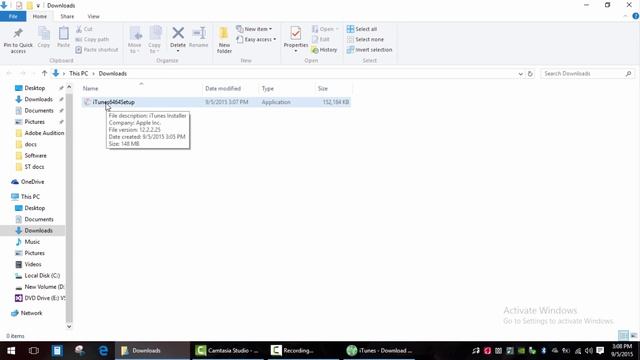The width and height of the screenshot is (640, 360).
Task: Click This PC in address bar
Action: (79, 73)
